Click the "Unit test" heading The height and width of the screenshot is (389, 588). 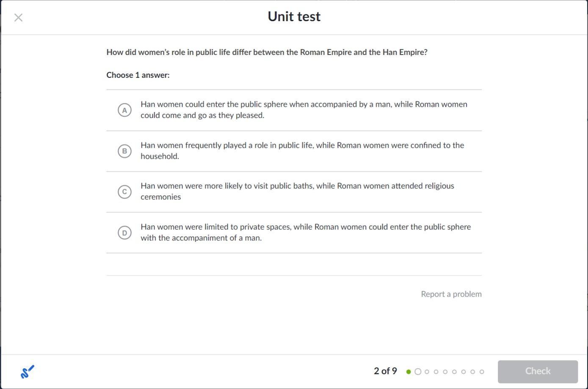pos(294,17)
